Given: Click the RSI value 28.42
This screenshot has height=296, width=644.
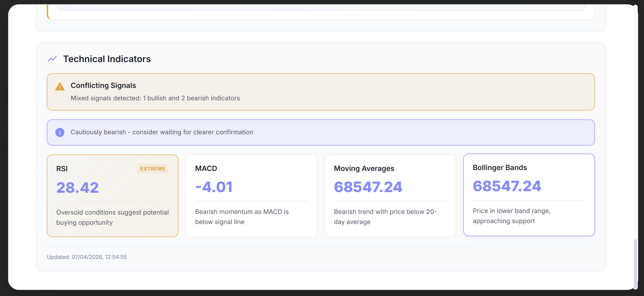Looking at the screenshot, I should click(77, 188).
